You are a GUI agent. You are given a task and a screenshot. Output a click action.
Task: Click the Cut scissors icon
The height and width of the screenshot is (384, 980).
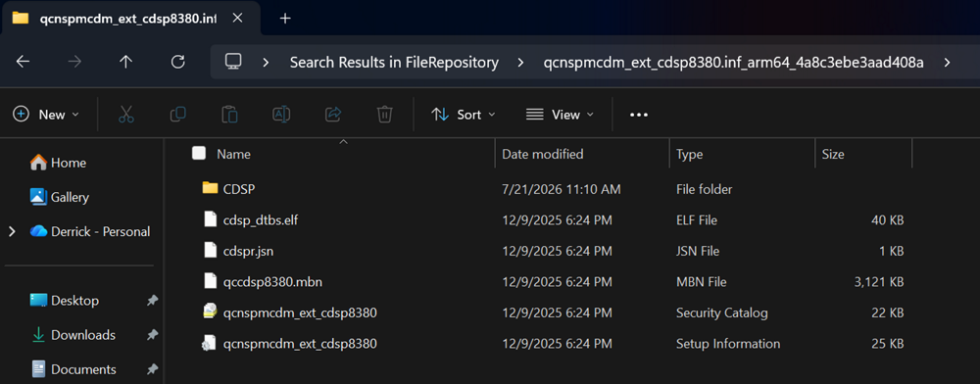pyautogui.click(x=125, y=115)
